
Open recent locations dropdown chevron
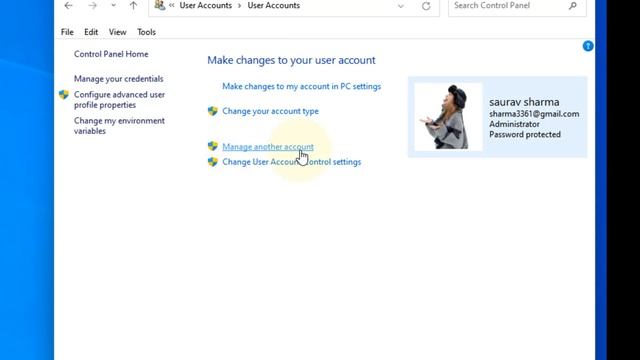click(113, 6)
